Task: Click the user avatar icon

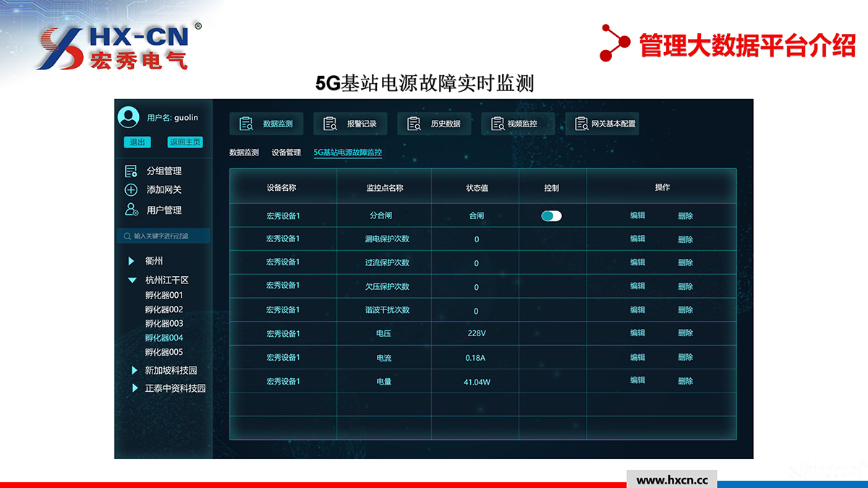Action: (x=128, y=117)
